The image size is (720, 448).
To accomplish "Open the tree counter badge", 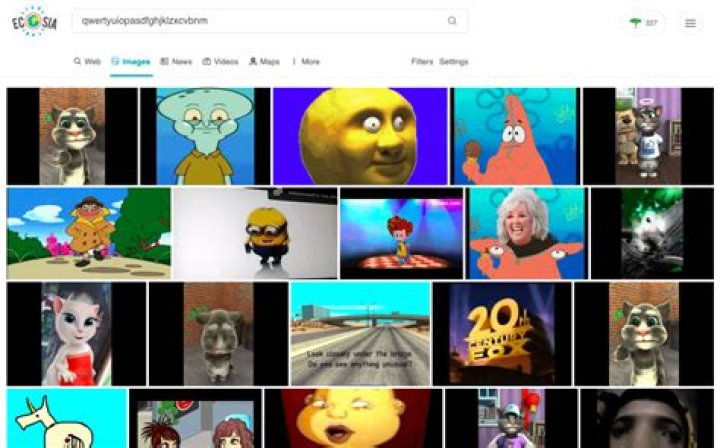I will [642, 22].
